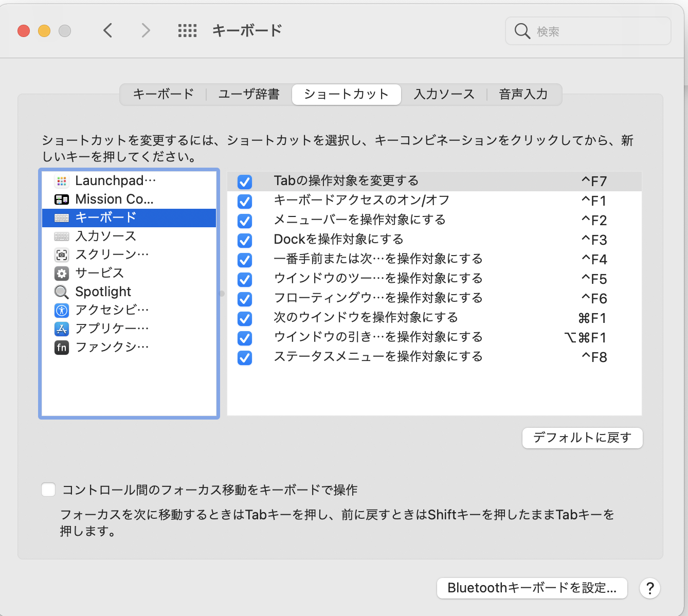Select the アプリケーション App Store icon
This screenshot has width=688, height=616.
[x=62, y=329]
